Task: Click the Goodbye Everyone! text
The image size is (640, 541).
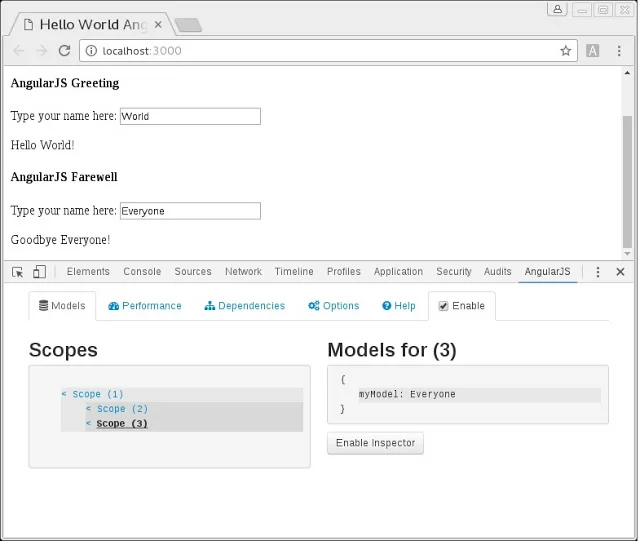Action: (x=60, y=240)
